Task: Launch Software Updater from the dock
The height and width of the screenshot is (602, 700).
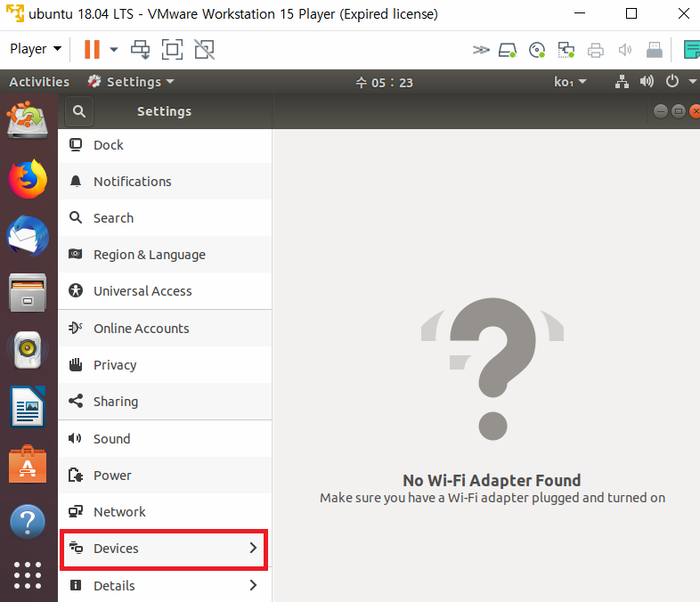Action: pos(28,119)
